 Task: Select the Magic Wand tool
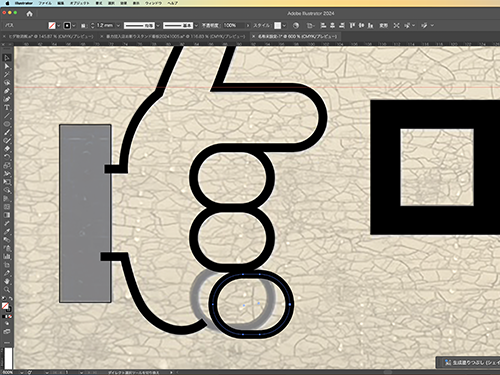click(7, 75)
